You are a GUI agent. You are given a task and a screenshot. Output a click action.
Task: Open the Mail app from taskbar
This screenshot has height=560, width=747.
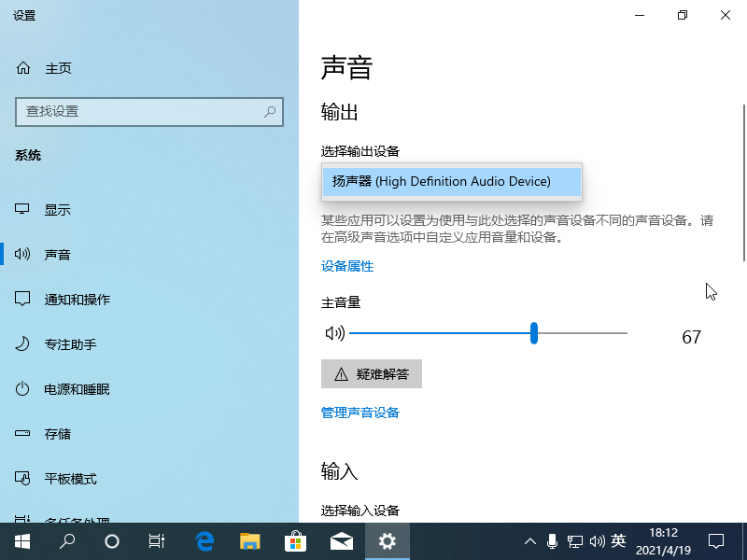[x=342, y=540]
